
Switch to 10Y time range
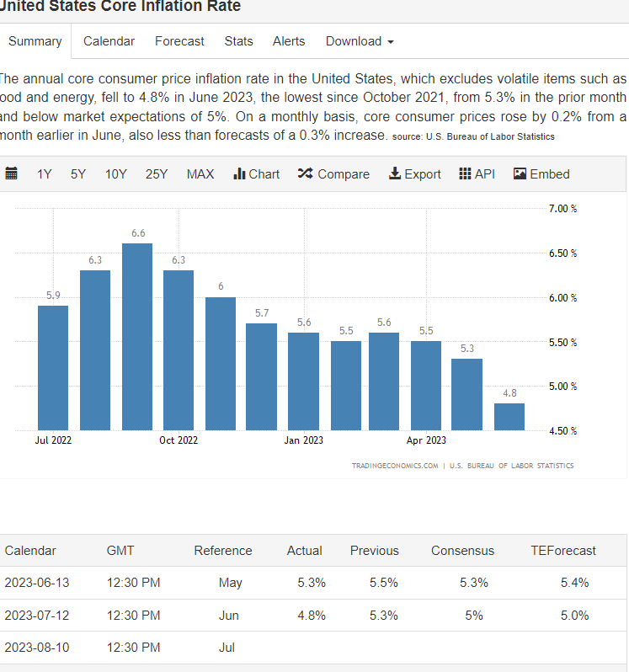(x=115, y=174)
